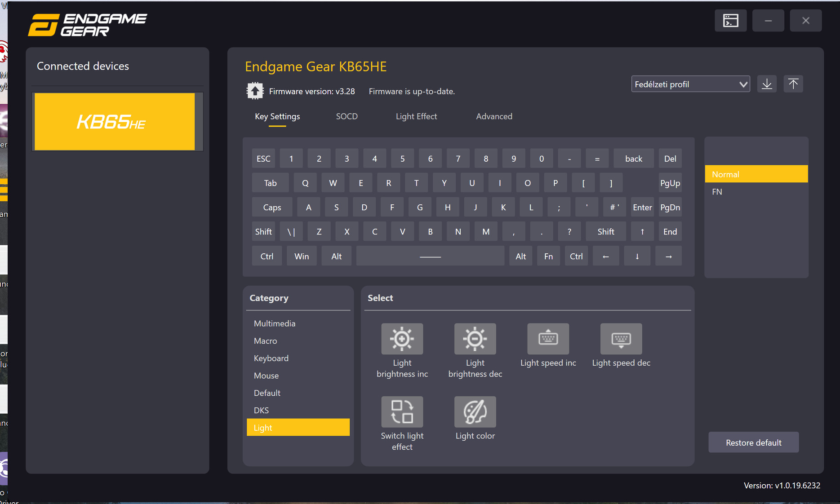This screenshot has width=840, height=504.
Task: Select the down arrow key
Action: pyautogui.click(x=637, y=256)
